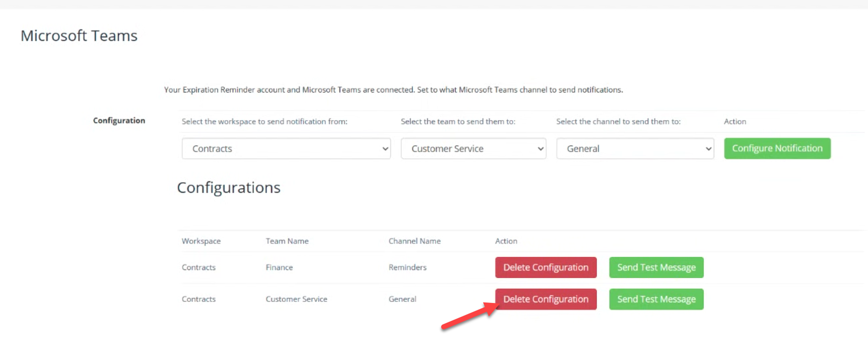Click the Finance team name cell
The width and height of the screenshot is (868, 339).
pyautogui.click(x=279, y=267)
